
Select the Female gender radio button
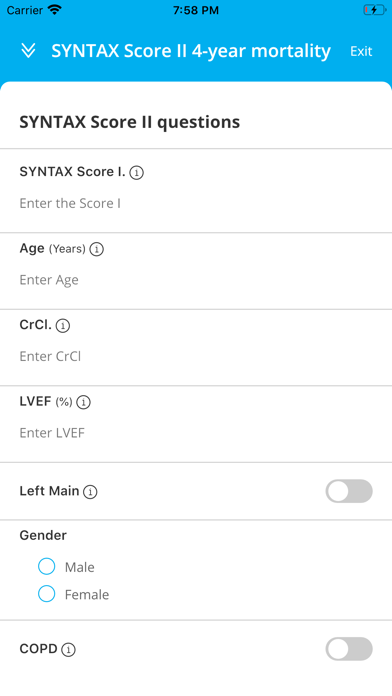pyautogui.click(x=47, y=594)
